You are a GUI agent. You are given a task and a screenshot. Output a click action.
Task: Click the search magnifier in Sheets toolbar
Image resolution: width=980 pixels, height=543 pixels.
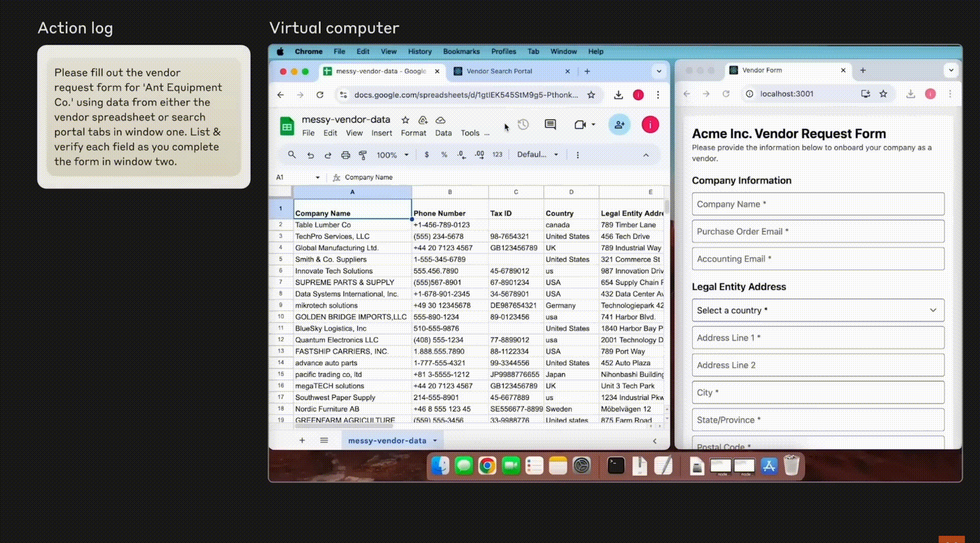(x=292, y=155)
